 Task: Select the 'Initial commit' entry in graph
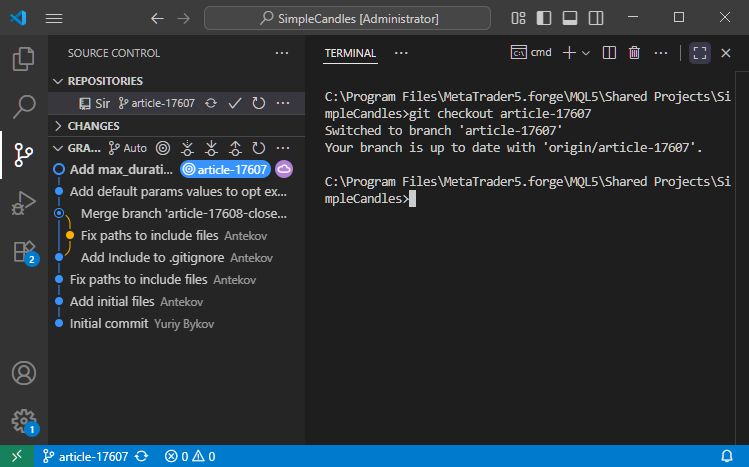coord(109,324)
